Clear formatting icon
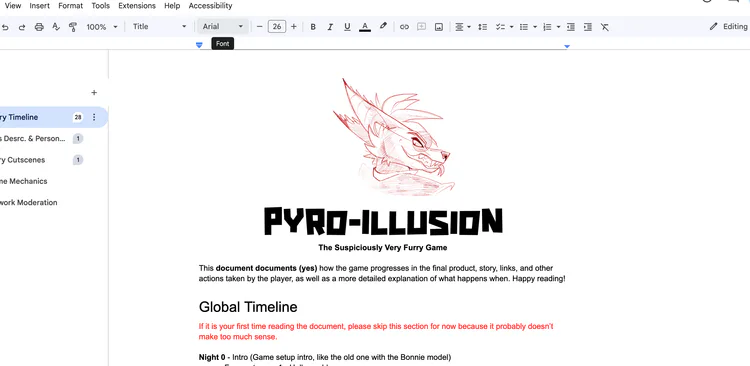750x366 pixels. pos(605,27)
